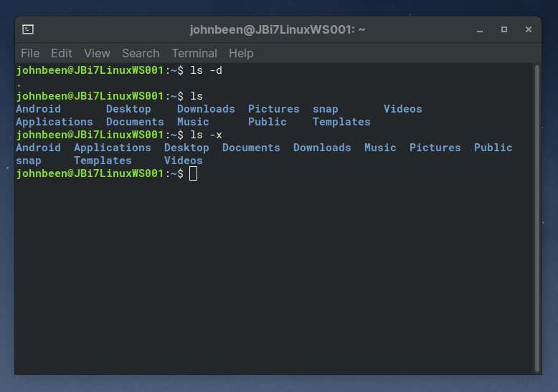Open the Search menu

[141, 53]
